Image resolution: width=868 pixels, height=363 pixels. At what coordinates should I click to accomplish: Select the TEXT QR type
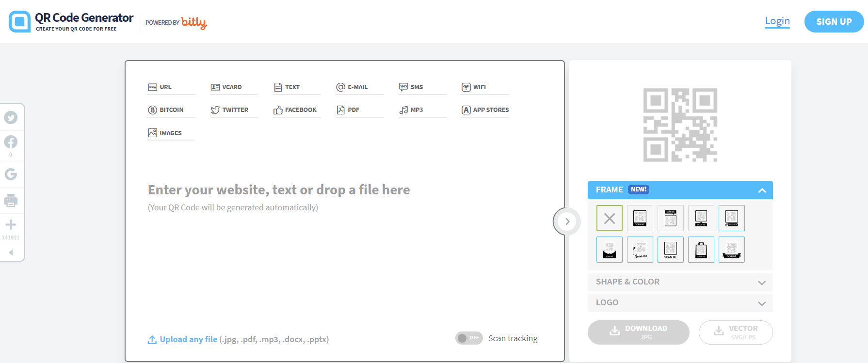pos(297,87)
